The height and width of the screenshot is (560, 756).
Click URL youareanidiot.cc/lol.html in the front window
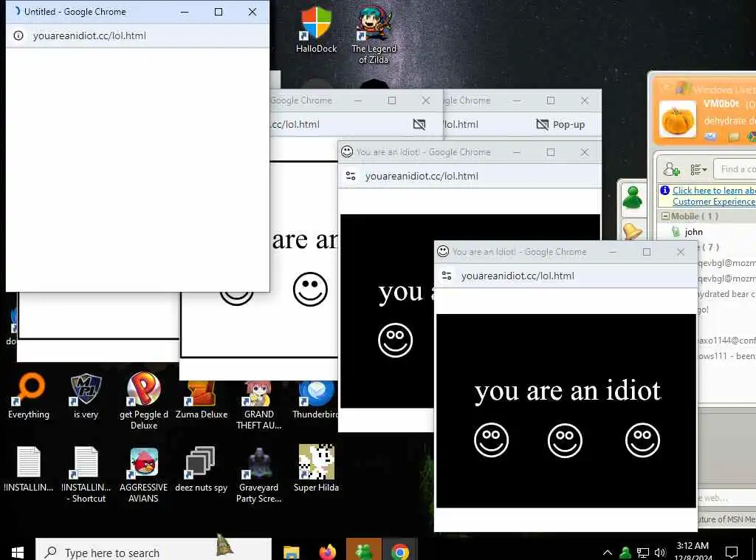(518, 276)
